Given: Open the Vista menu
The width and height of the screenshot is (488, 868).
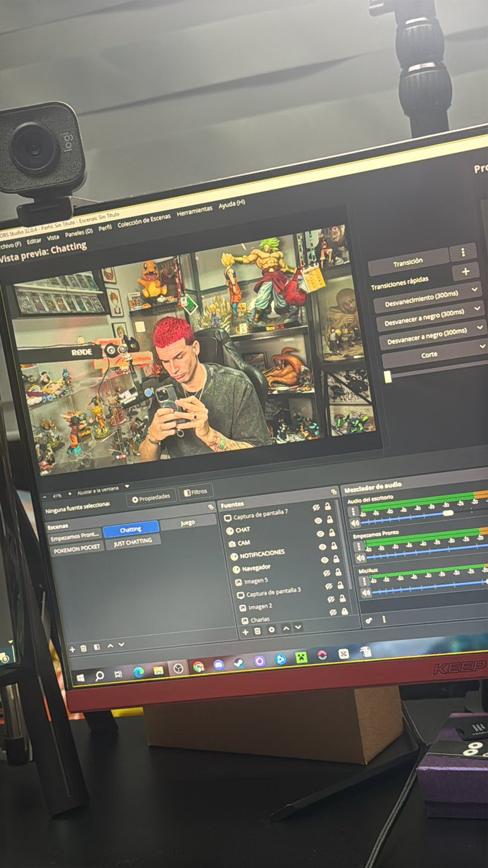Looking at the screenshot, I should point(53,237).
